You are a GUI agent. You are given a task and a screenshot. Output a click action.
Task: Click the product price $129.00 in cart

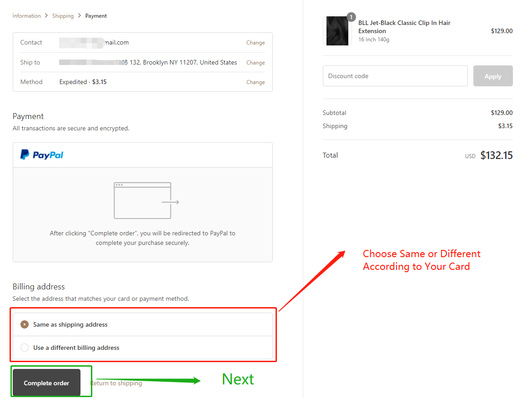(x=502, y=31)
